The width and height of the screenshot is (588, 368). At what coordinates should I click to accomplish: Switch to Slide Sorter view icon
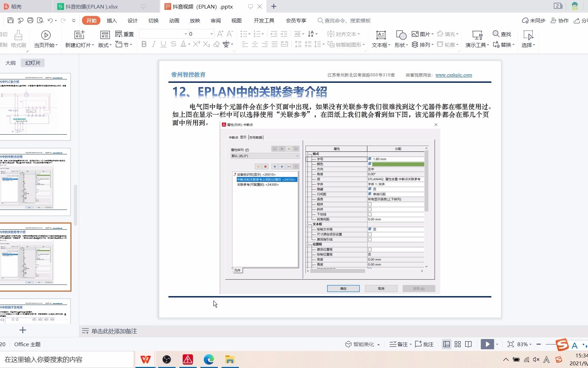click(x=458, y=344)
